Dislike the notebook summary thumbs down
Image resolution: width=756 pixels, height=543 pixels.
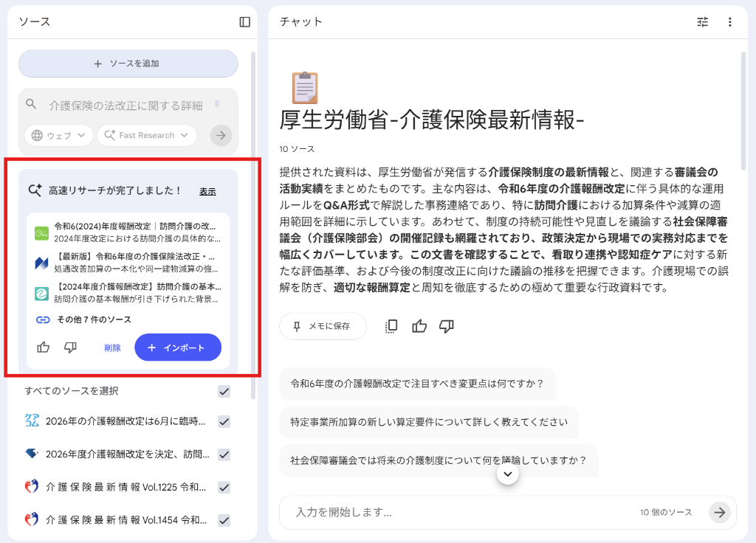pyautogui.click(x=447, y=326)
